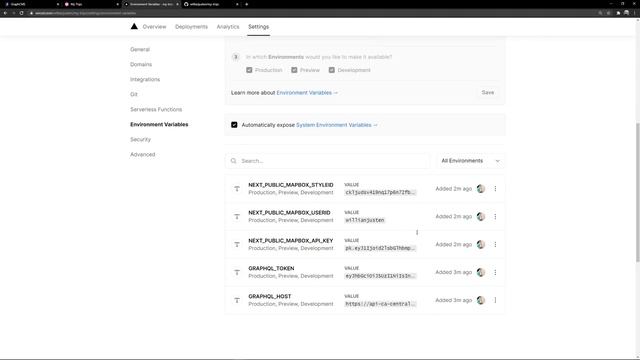Click the browser back button
This screenshot has width=640, height=360.
click(5, 13)
